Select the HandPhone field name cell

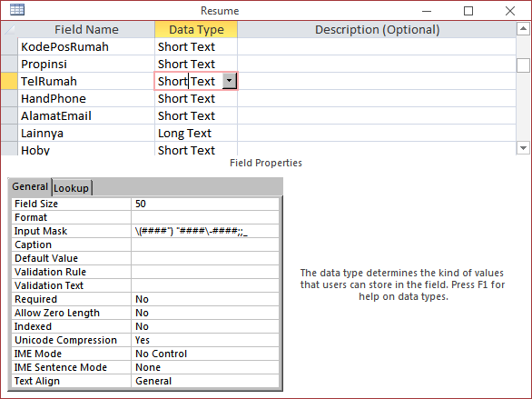[86, 98]
